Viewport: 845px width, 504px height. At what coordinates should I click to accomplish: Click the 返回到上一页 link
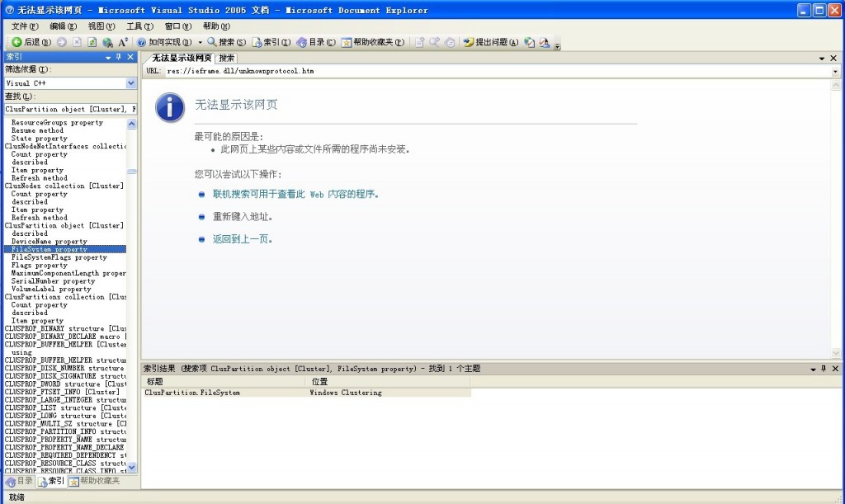242,239
